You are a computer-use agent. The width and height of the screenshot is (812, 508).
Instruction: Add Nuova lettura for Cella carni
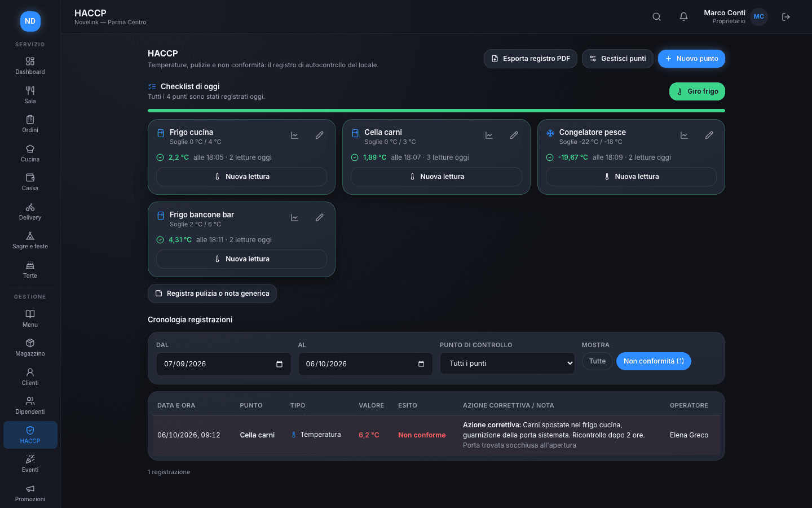pos(436,177)
